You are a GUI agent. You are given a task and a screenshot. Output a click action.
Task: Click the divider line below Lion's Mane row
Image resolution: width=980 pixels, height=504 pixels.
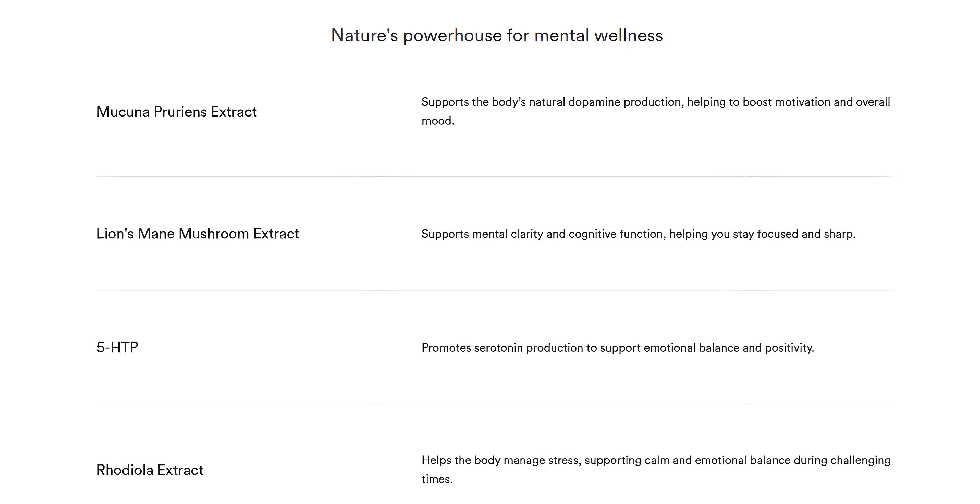coord(496,290)
